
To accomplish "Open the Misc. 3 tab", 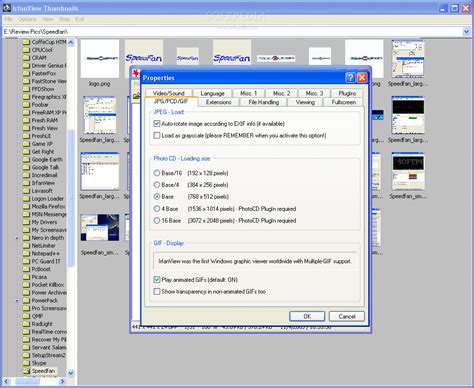I will [x=314, y=93].
